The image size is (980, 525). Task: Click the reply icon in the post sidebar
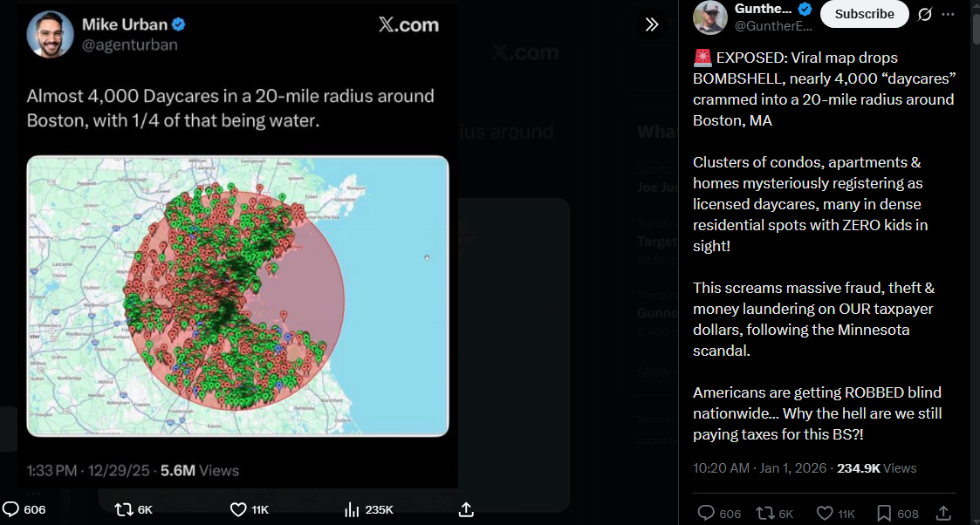(707, 514)
